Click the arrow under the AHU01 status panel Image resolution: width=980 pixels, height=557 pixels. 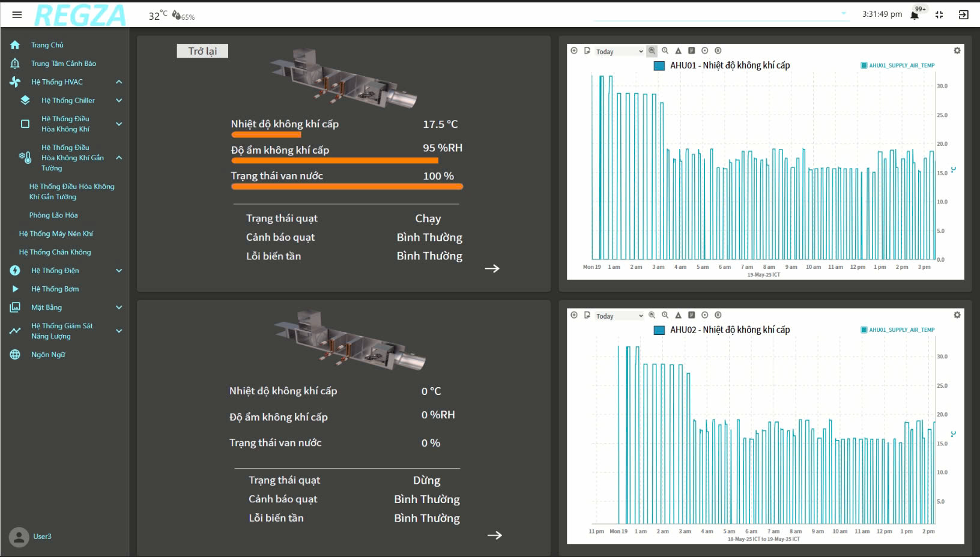[492, 268]
